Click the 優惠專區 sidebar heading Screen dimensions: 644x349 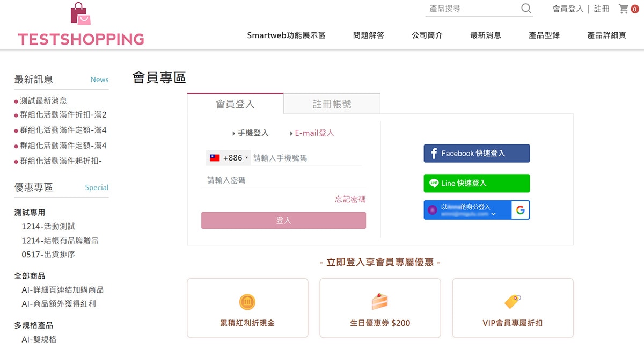(x=33, y=187)
